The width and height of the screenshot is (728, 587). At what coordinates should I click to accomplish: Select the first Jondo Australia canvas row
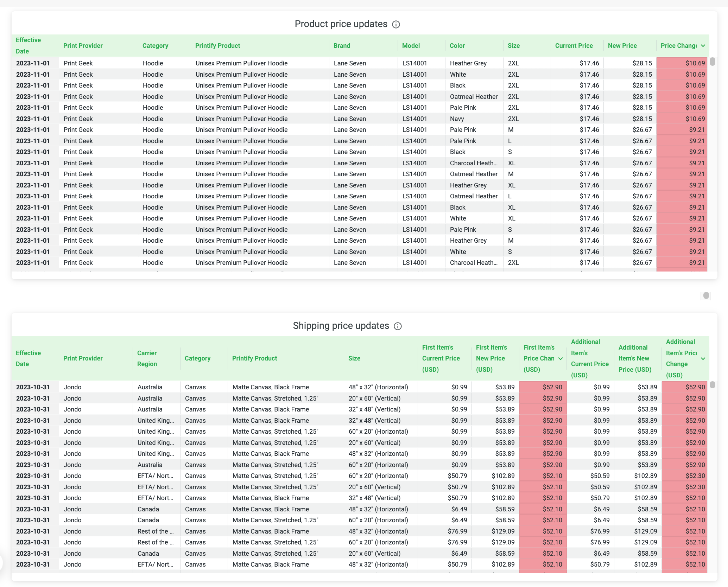click(246, 387)
